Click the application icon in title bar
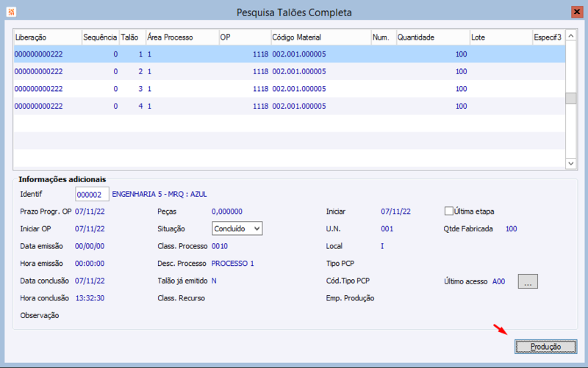 11,12
